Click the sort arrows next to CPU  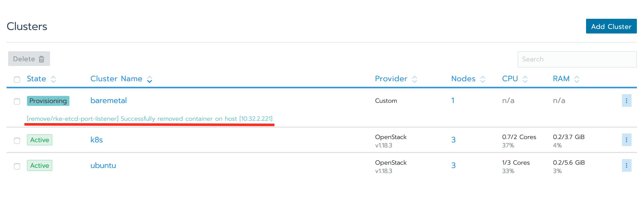[525, 79]
